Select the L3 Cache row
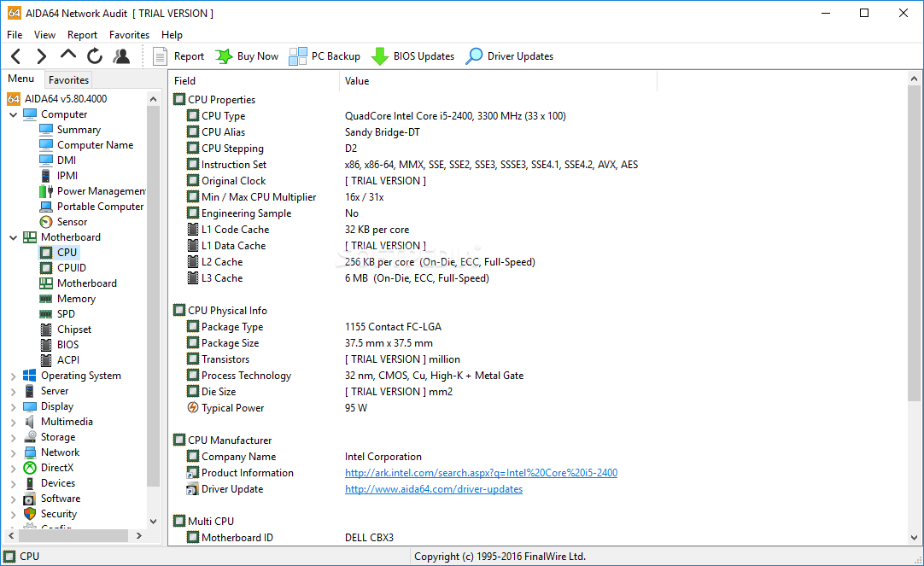924x566 pixels. tap(537, 278)
